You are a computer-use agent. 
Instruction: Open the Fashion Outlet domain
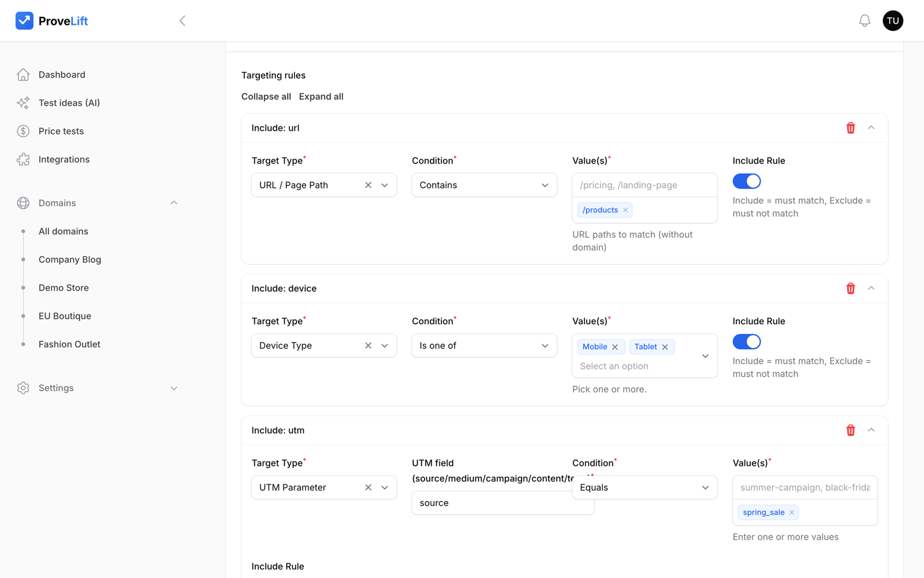tap(69, 344)
